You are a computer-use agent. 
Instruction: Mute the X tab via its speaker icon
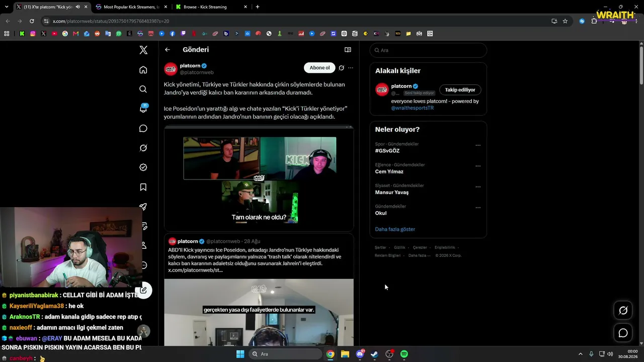[77, 7]
